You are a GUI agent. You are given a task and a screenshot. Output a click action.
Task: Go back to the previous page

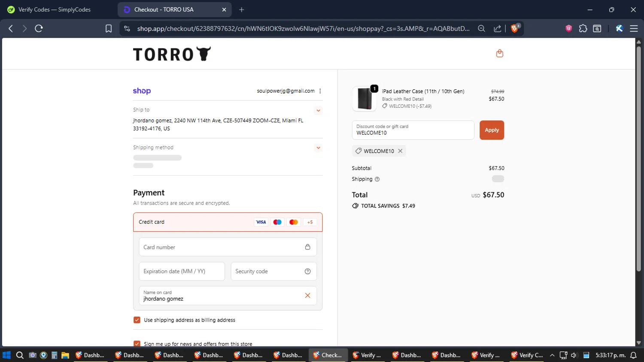[11, 28]
